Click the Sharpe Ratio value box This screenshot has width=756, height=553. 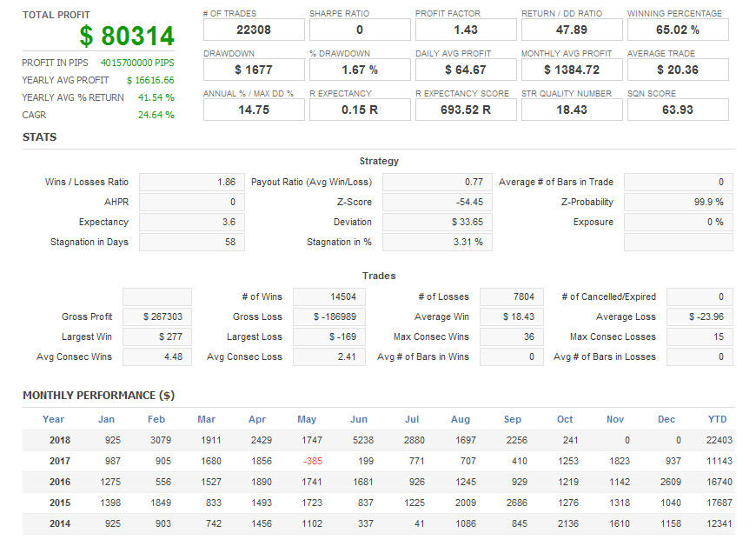click(x=360, y=30)
